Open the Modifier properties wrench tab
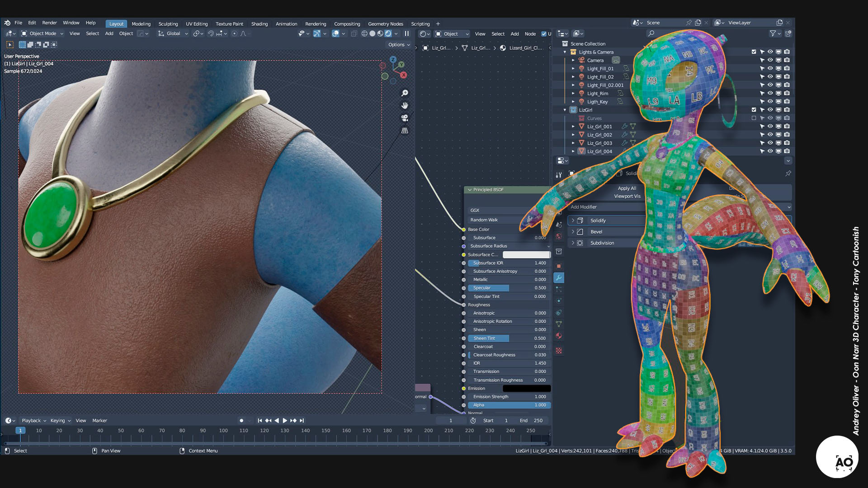Image resolution: width=868 pixels, height=488 pixels. coord(559,278)
